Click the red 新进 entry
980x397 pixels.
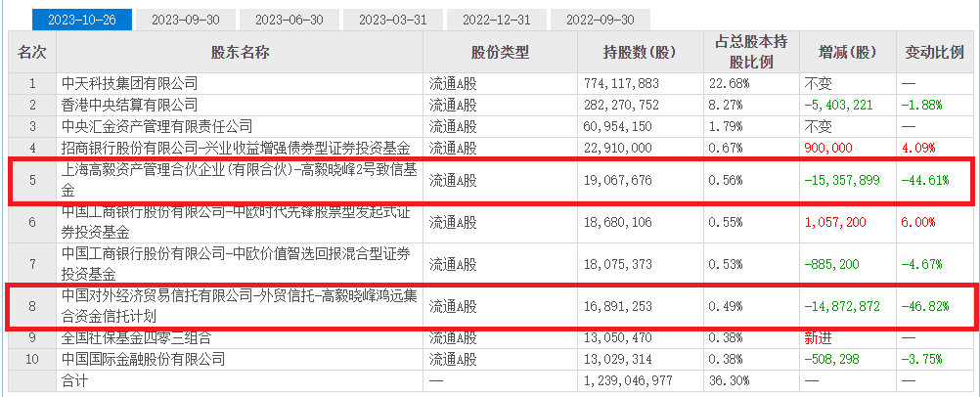[818, 338]
